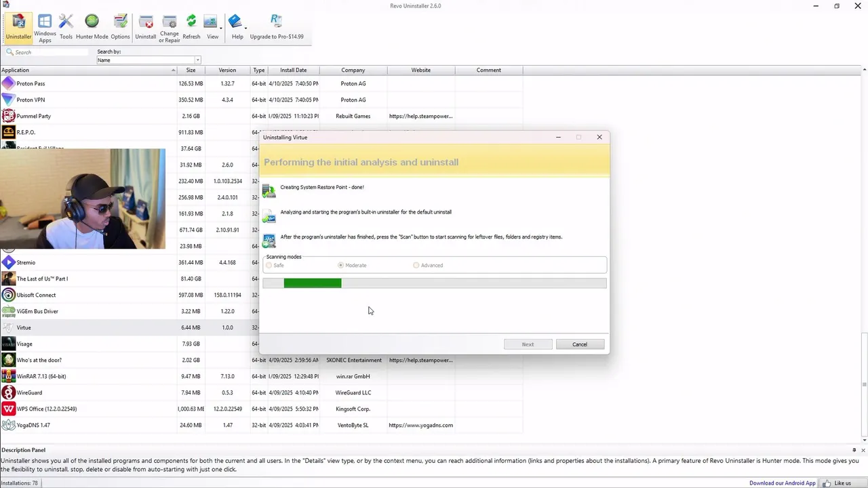This screenshot has height=488, width=868.
Task: Click the Stremio app icon
Action: pyautogui.click(x=8, y=262)
